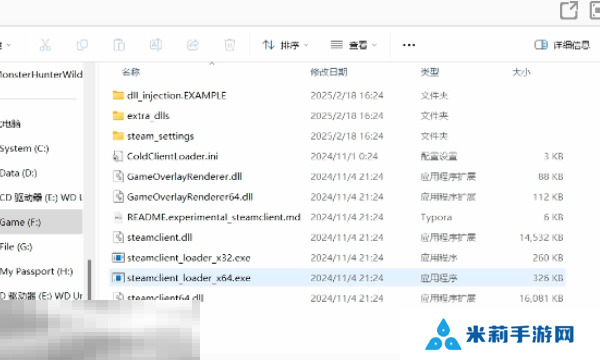Click the Paste clipboard icon in toolbar

(119, 45)
